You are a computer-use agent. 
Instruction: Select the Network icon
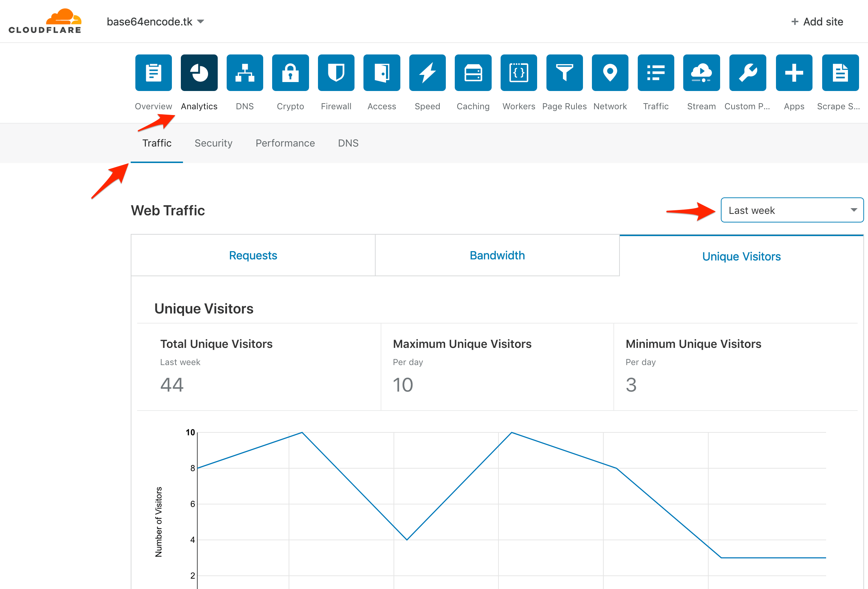[x=610, y=72]
